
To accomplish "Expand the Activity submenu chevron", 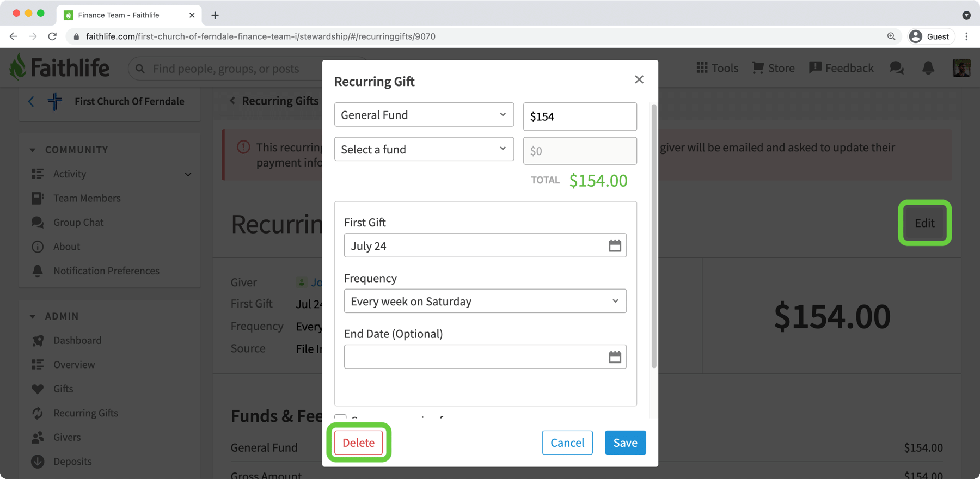I will 188,174.
